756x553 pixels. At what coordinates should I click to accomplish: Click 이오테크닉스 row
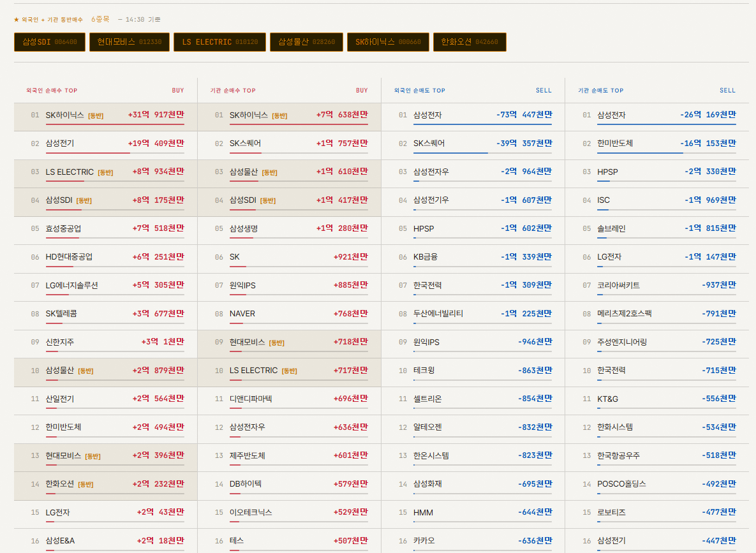(x=289, y=515)
